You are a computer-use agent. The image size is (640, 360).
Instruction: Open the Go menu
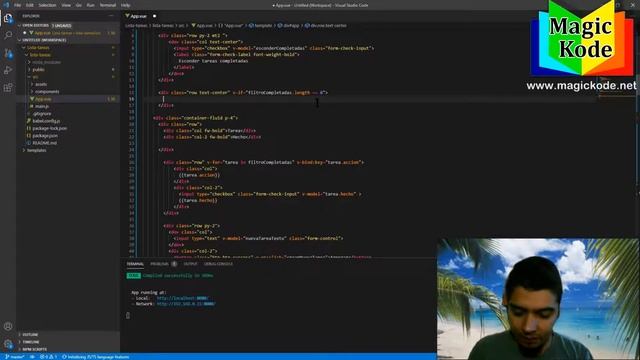(x=79, y=5)
